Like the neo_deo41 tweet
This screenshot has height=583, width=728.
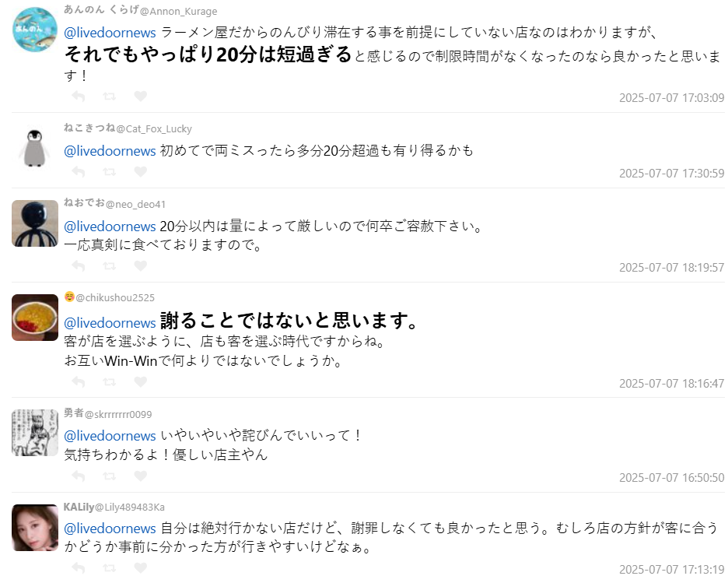point(140,265)
